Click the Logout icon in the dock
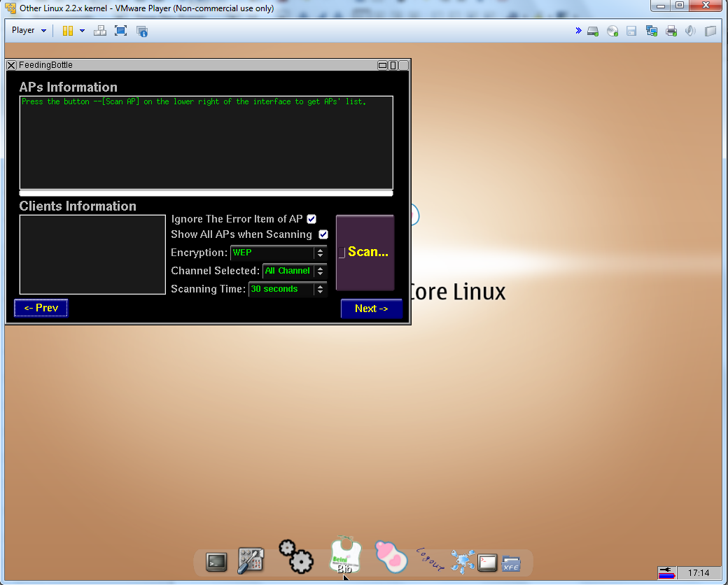728x585 pixels. pyautogui.click(x=430, y=558)
